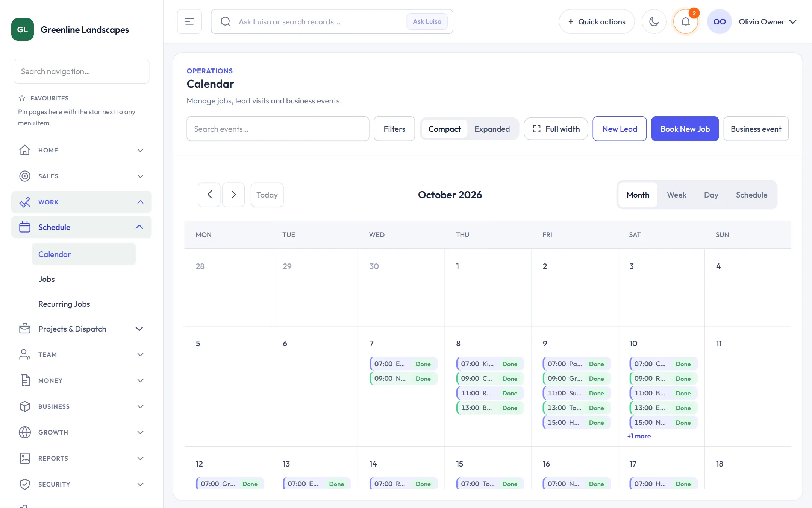Open Olivia Owner user dropdown
Image resolution: width=812 pixels, height=508 pixels.
(x=767, y=22)
